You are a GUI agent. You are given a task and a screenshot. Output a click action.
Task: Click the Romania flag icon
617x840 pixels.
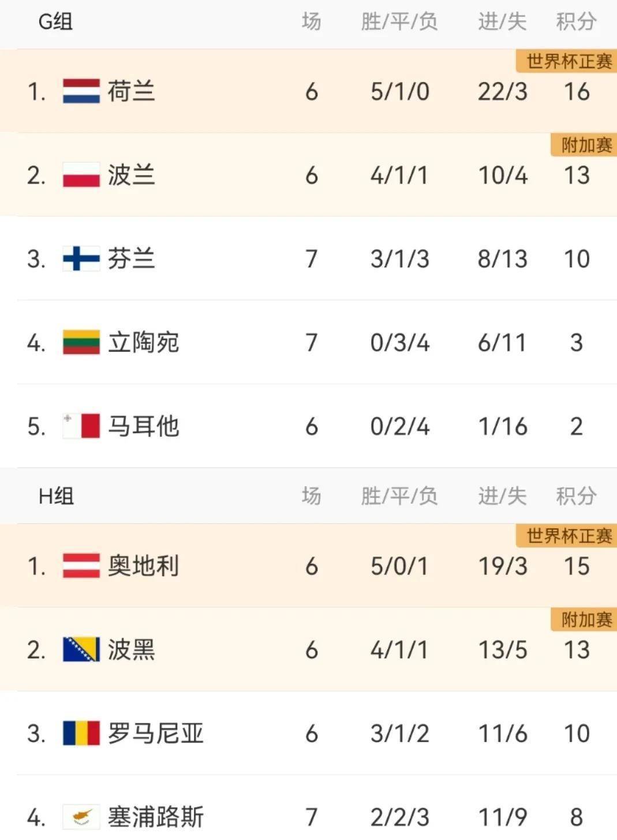pos(81,733)
